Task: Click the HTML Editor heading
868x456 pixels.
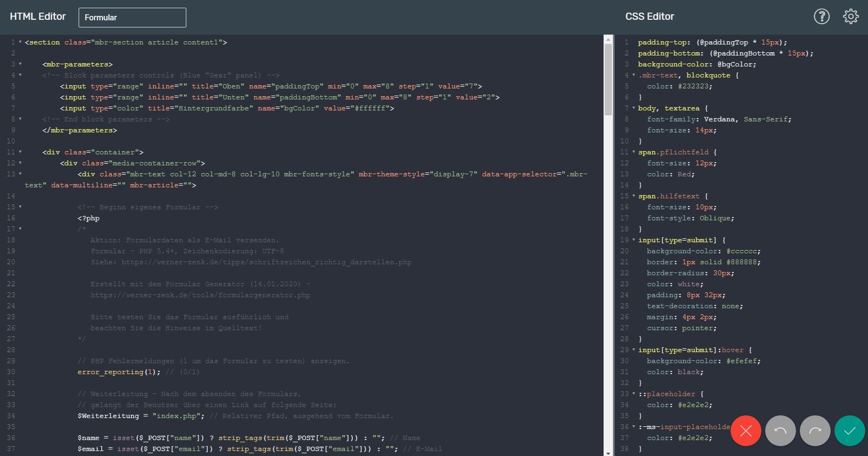Action: pos(37,16)
